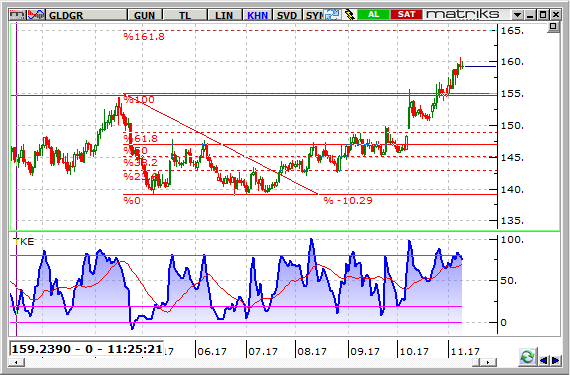
Task: Open the matriks dropdown arrow menu
Action: (517, 15)
